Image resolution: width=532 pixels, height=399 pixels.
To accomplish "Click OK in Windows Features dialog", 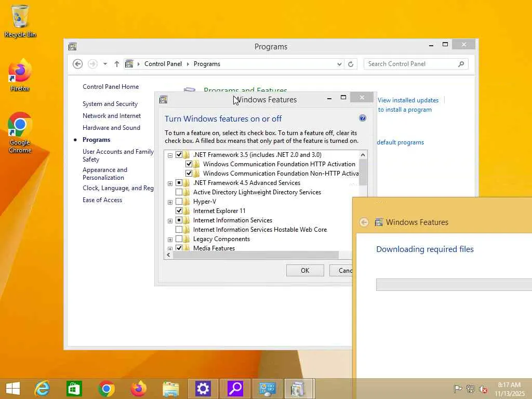I will [x=305, y=270].
